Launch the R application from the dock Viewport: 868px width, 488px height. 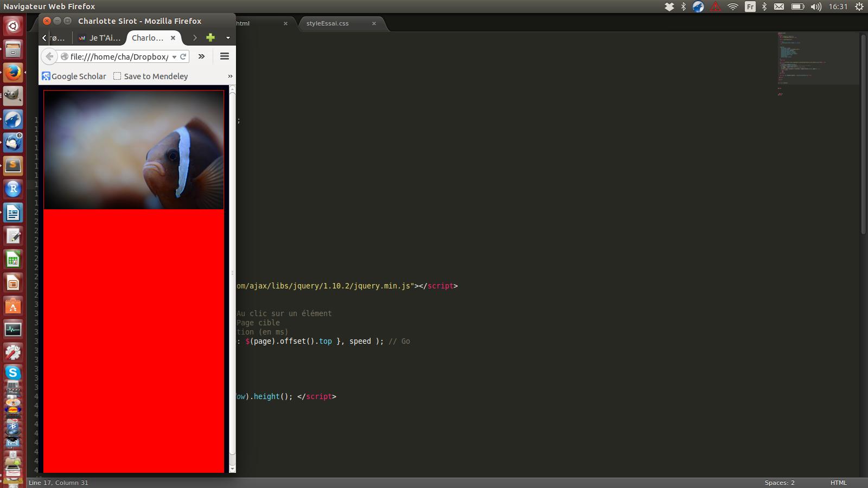13,189
